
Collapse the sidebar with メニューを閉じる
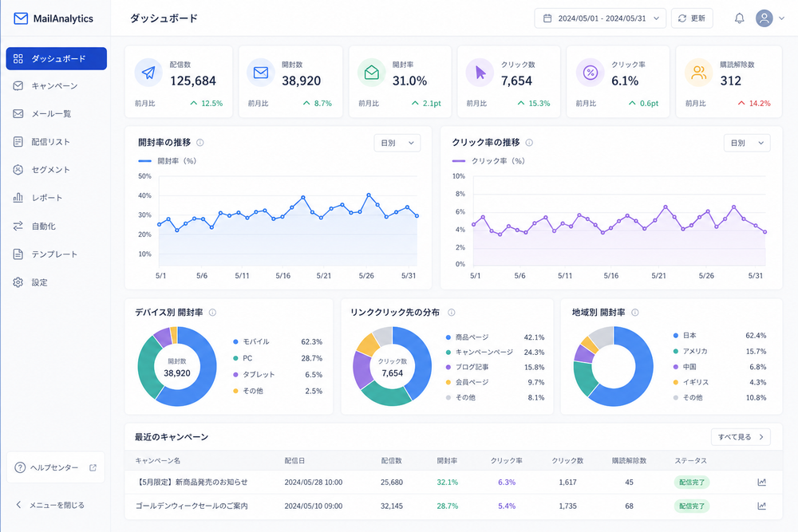pos(49,505)
